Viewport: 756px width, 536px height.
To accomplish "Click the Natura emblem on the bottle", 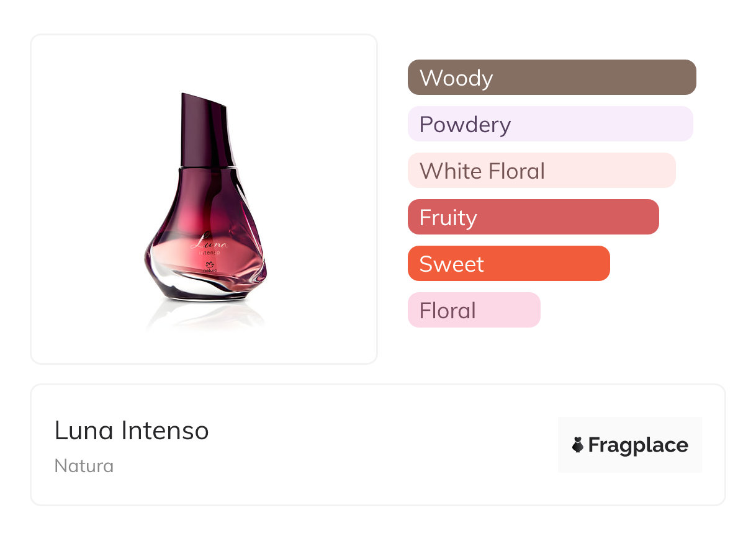I will [211, 264].
